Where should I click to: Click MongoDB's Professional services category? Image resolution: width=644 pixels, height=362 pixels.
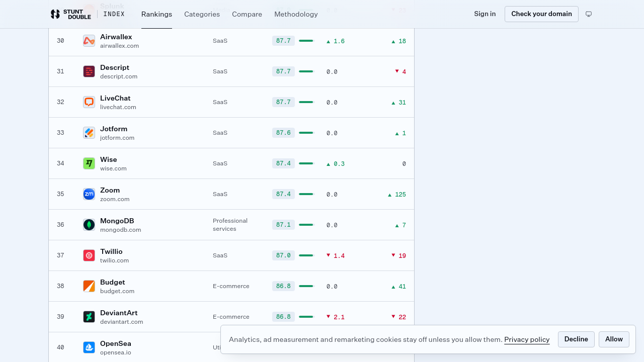tap(230, 225)
